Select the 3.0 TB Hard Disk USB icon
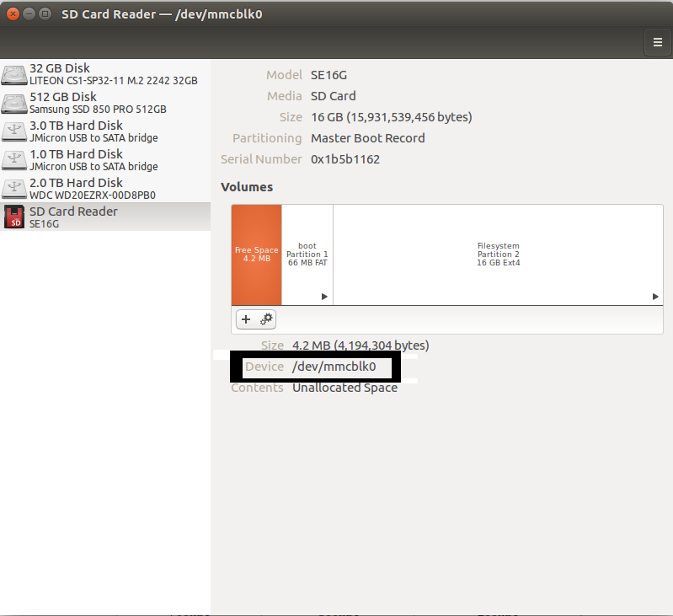This screenshot has height=616, width=673. [14, 131]
